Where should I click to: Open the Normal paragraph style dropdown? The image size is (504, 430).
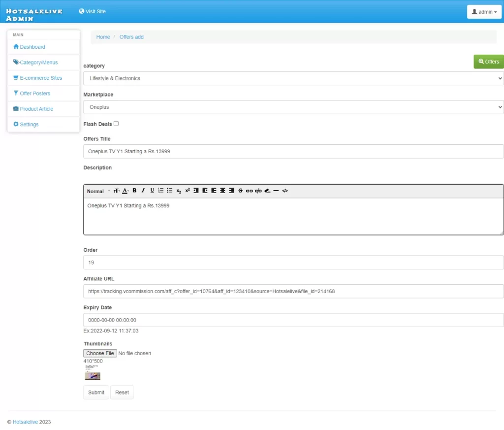98,191
